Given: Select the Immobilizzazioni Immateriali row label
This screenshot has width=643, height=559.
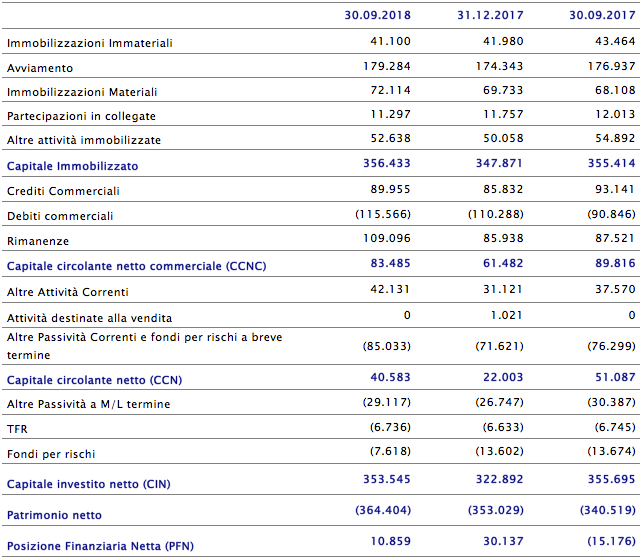Looking at the screenshot, I should point(90,44).
